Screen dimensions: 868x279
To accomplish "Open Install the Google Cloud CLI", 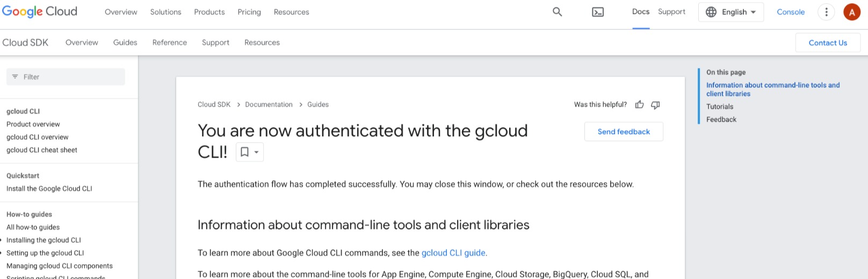I will (49, 189).
